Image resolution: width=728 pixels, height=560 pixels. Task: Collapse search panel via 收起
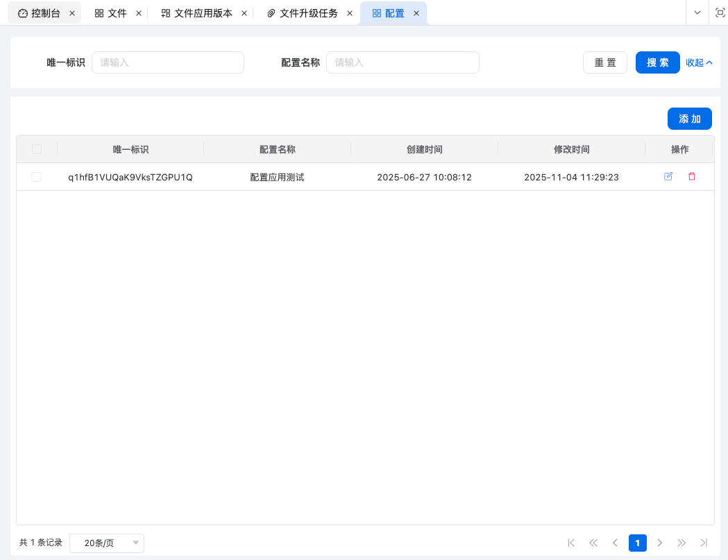point(699,62)
